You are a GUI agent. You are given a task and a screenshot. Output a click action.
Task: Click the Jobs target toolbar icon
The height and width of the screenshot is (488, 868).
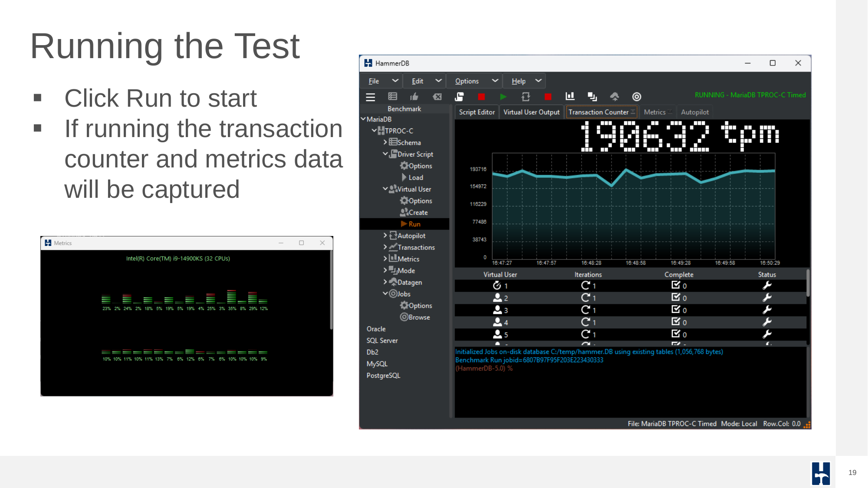[637, 97]
